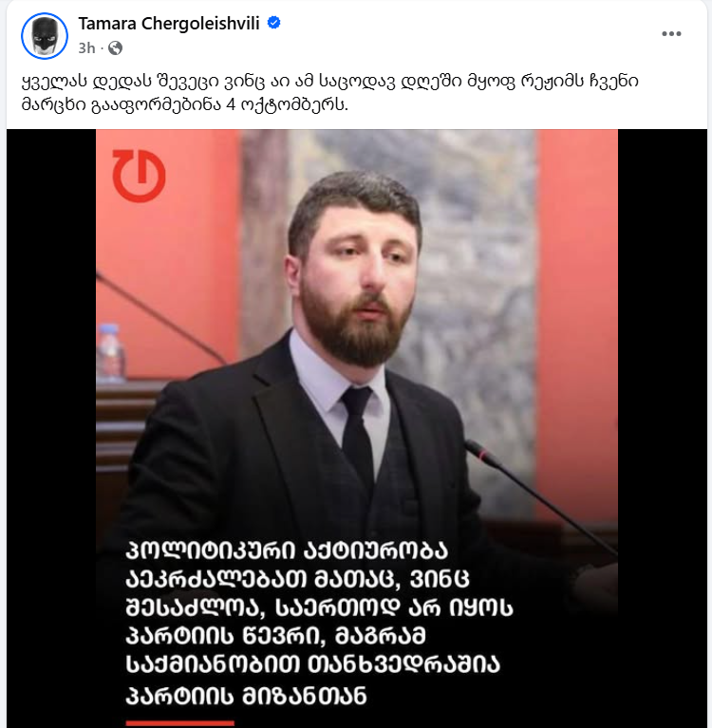Click the 3h post timestamp
The image size is (712, 728).
[x=86, y=47]
